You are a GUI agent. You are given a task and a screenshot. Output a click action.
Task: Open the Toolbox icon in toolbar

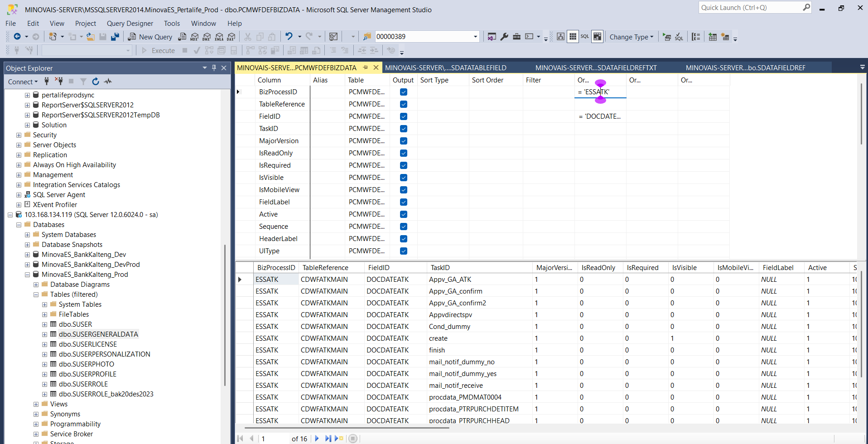click(516, 37)
